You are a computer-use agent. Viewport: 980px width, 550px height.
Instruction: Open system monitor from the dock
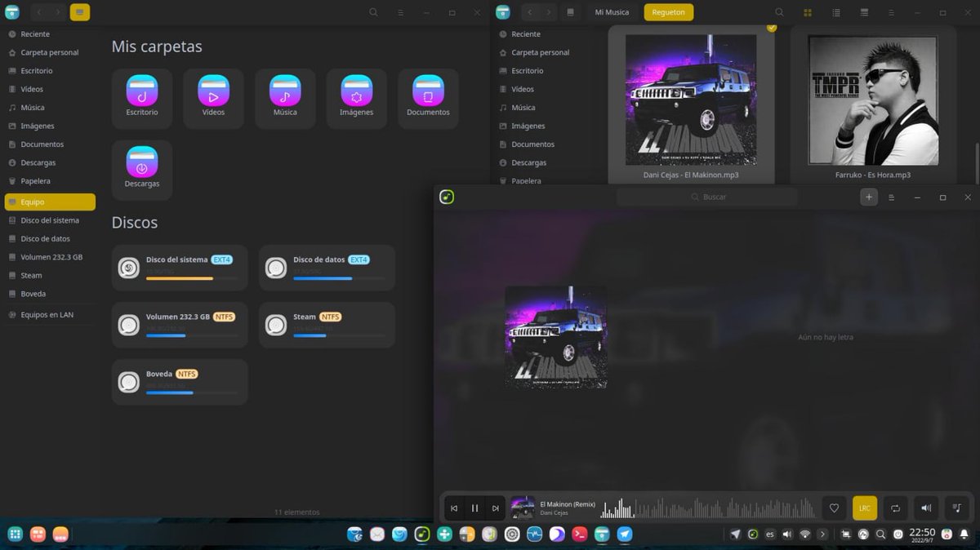[x=534, y=534]
